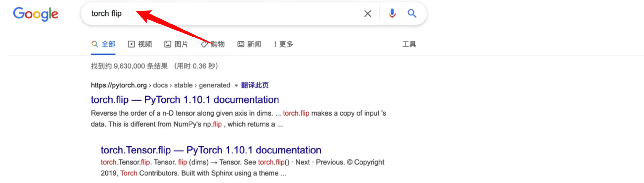Click the Google logo
The image size is (644, 183).
tap(36, 14)
